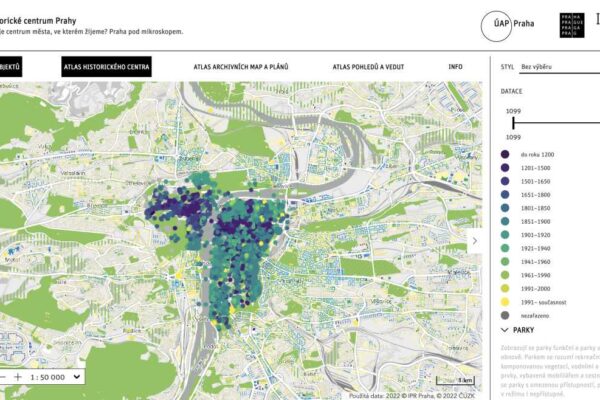The height and width of the screenshot is (400, 600).
Task: Toggle the 1961–1990 legend entry
Action: 504,274
